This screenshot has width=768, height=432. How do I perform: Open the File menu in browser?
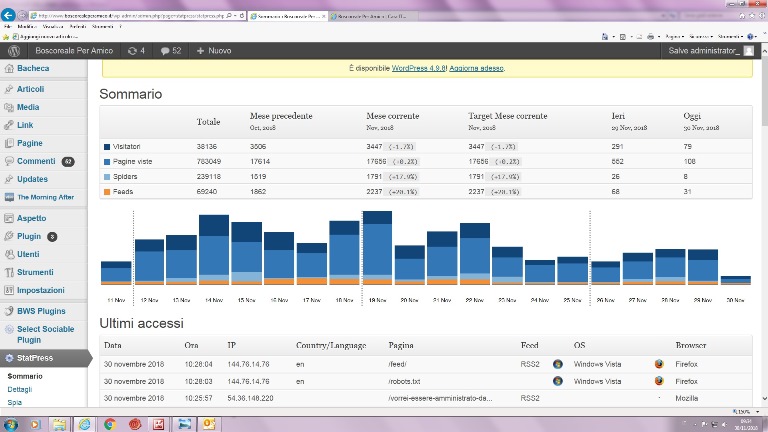point(7,26)
